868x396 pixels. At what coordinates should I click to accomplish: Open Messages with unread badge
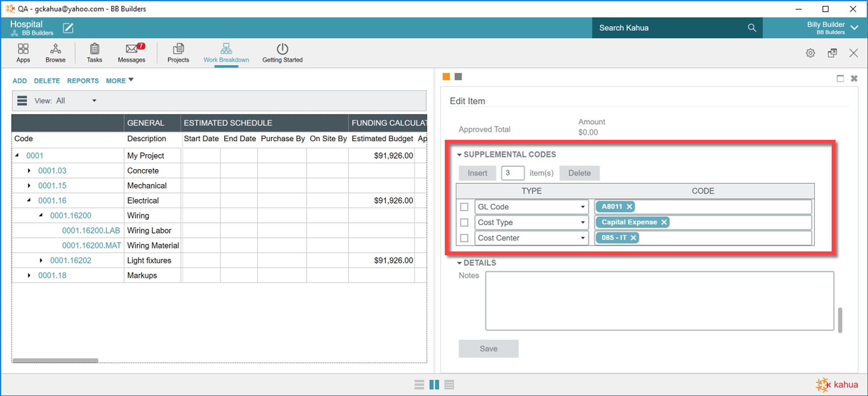tap(132, 53)
